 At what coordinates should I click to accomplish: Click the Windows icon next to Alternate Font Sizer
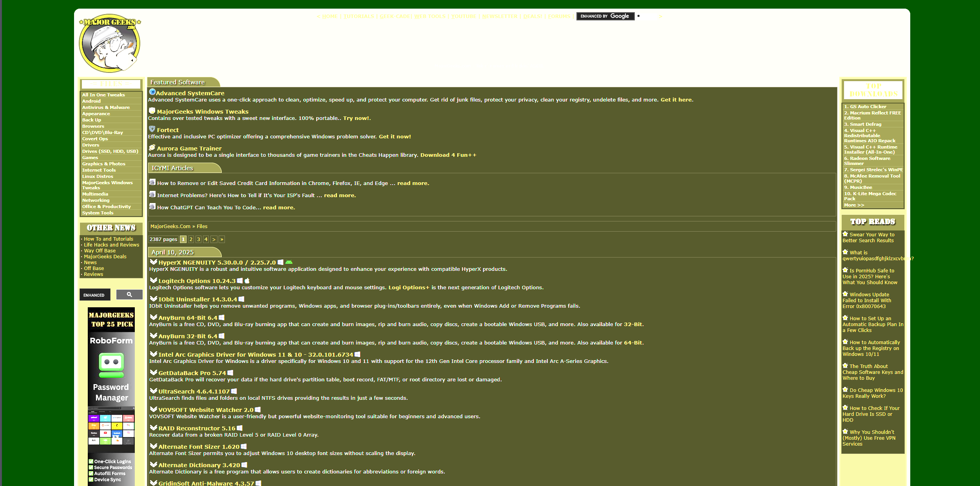pyautogui.click(x=244, y=446)
